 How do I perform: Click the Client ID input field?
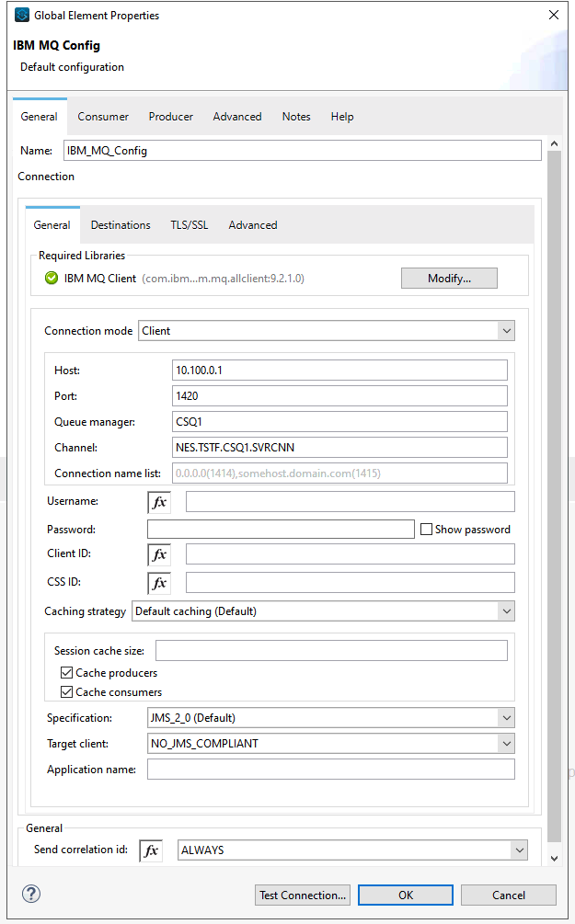click(351, 553)
